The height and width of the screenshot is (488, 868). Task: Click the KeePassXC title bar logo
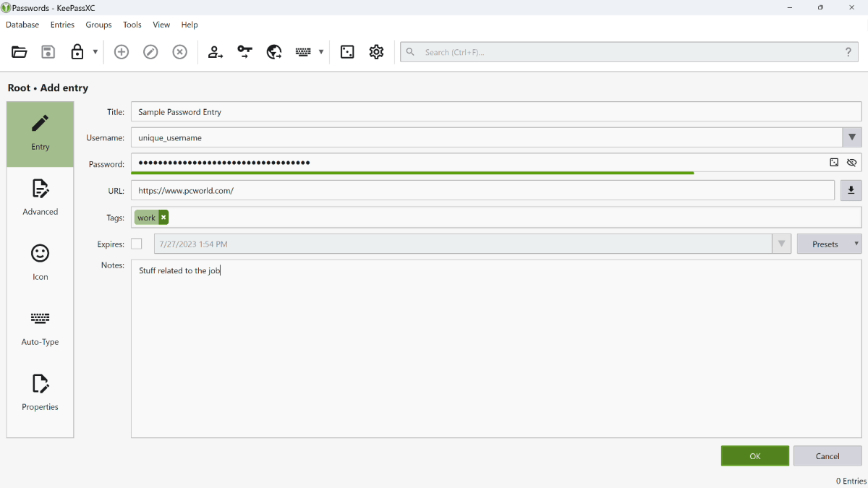pyautogui.click(x=7, y=7)
